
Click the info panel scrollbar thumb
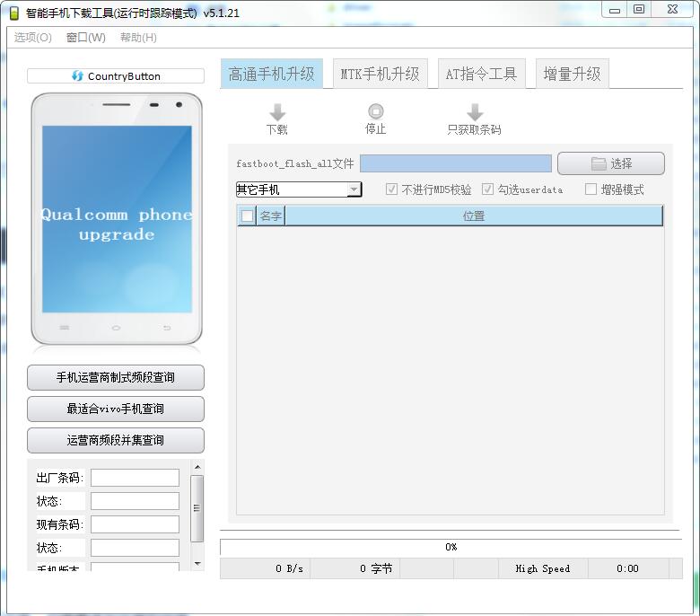click(x=197, y=508)
